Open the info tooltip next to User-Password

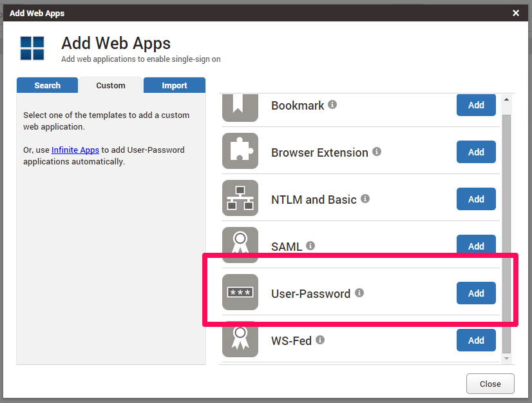point(359,293)
